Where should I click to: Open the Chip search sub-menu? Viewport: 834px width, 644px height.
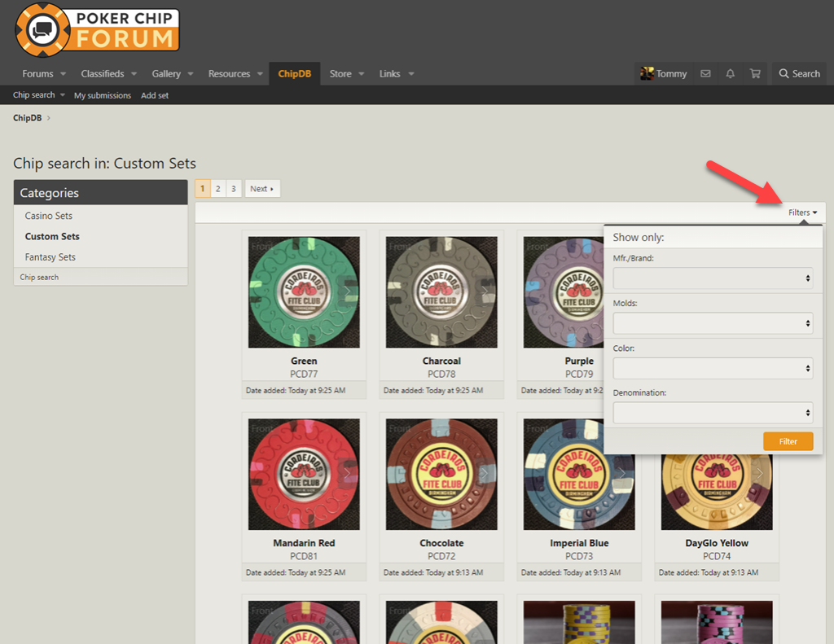34,94
